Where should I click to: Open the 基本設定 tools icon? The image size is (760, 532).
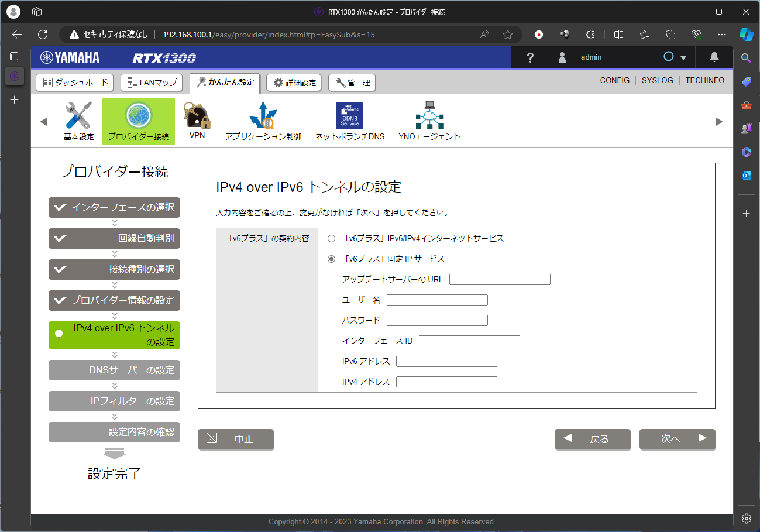(x=78, y=116)
